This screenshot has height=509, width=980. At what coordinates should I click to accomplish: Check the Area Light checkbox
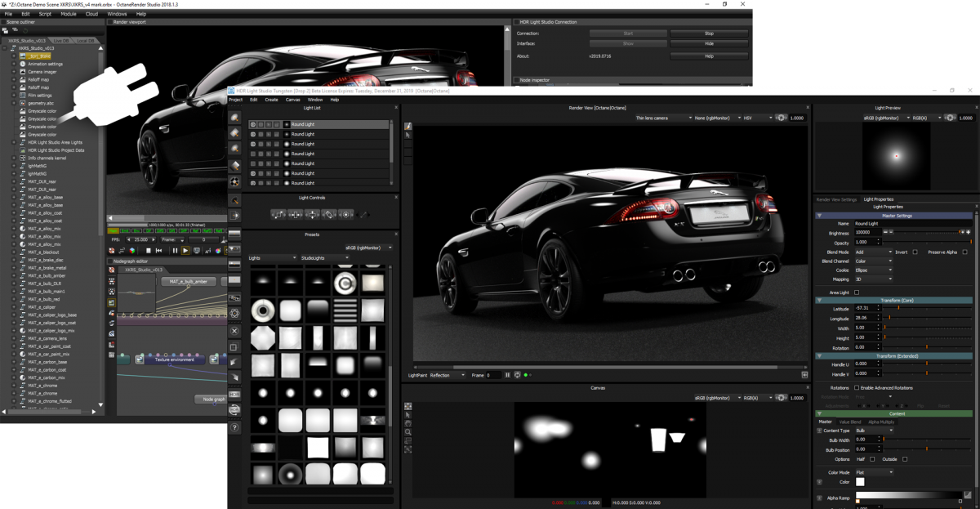(857, 292)
